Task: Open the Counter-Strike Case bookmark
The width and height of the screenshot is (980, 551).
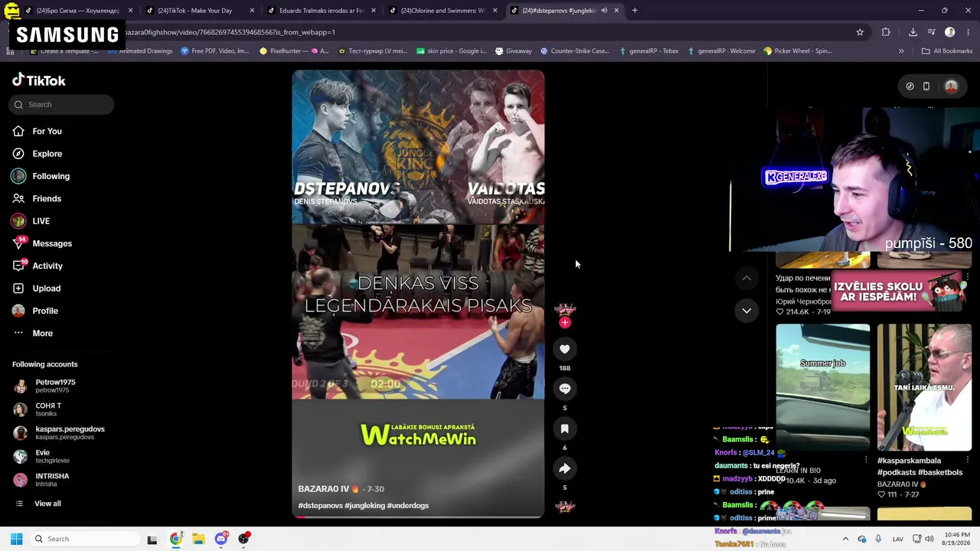Action: pos(574,51)
